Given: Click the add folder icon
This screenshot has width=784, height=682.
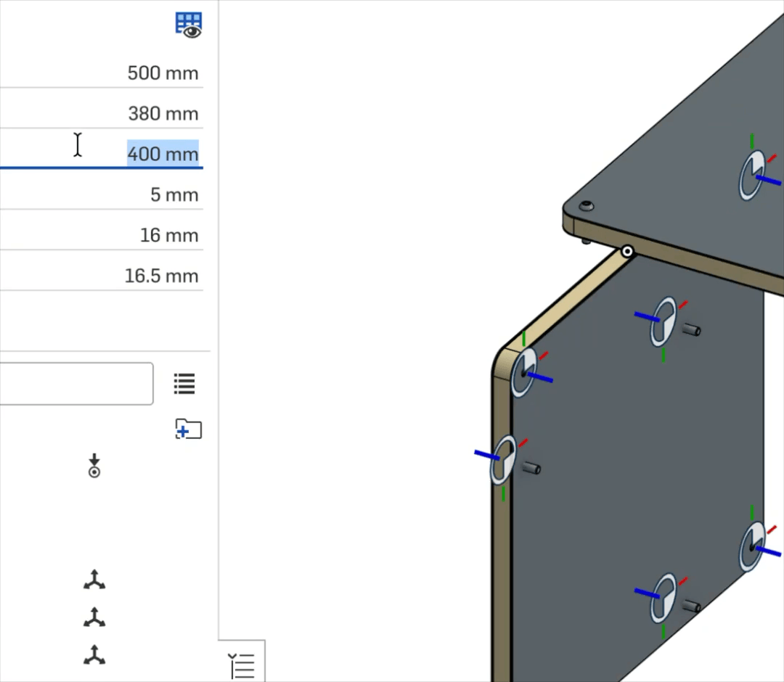Looking at the screenshot, I should point(189,430).
